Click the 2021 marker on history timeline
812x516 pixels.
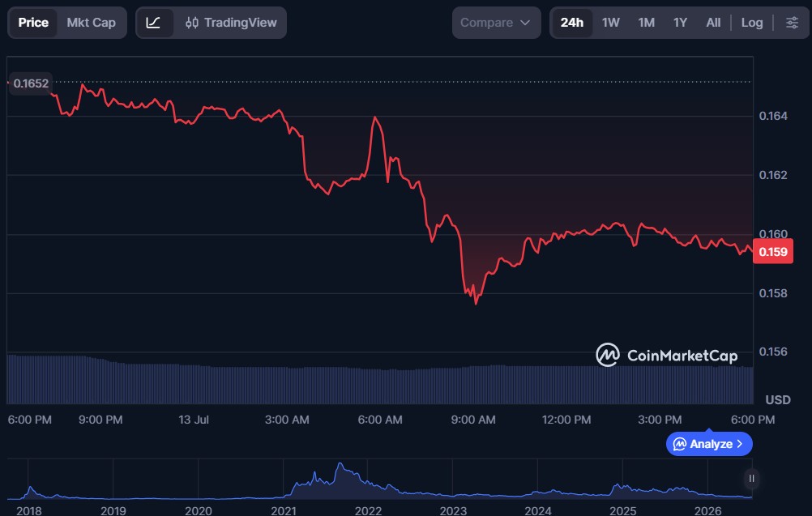point(284,511)
